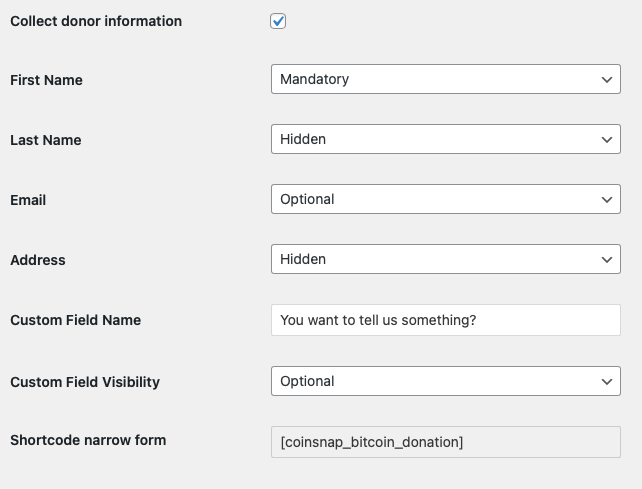Click the chevron arrow in Email select

(607, 199)
